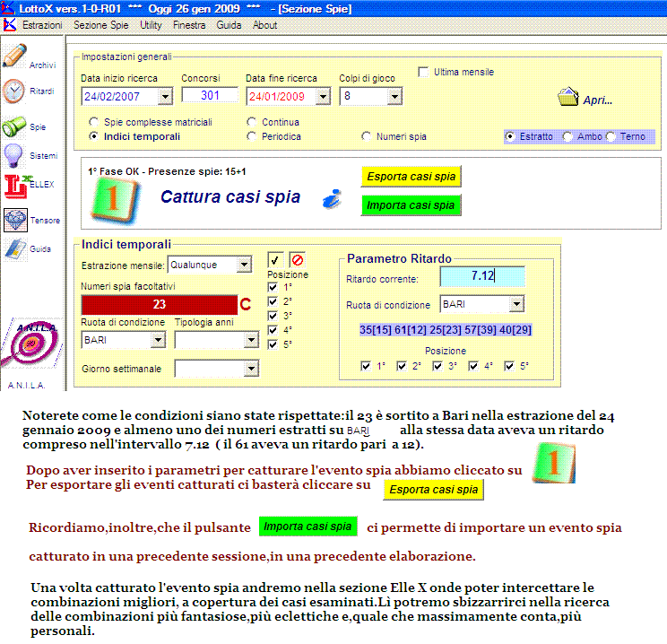The height and width of the screenshot is (644, 667).
Task: Select the Continua radio button
Action: 251,122
